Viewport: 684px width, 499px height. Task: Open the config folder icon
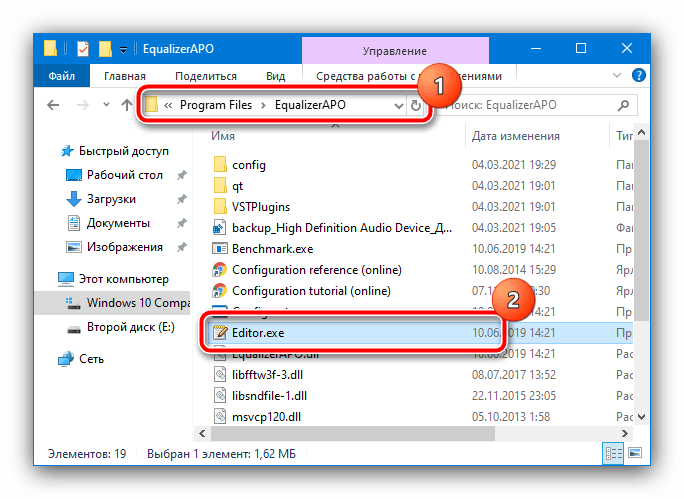pos(220,165)
